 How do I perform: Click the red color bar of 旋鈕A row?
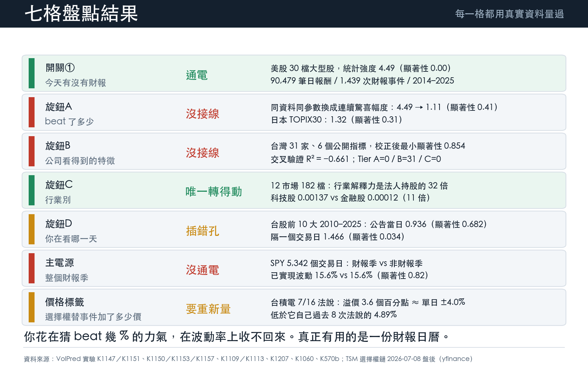click(32, 112)
